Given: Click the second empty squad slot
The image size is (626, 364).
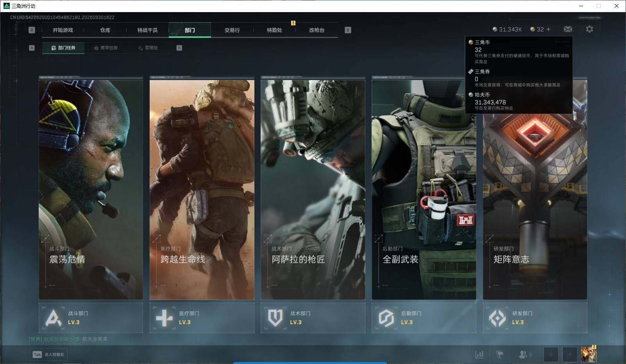Looking at the screenshot, I should 570,354.
